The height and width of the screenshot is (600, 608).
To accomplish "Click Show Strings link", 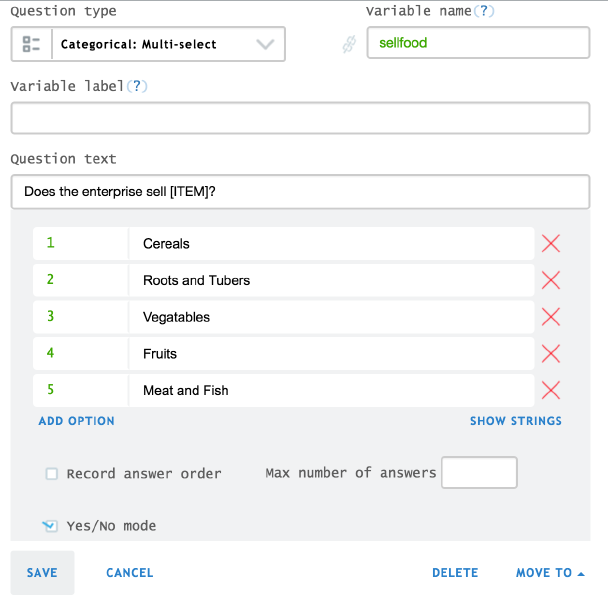I will 516,421.
